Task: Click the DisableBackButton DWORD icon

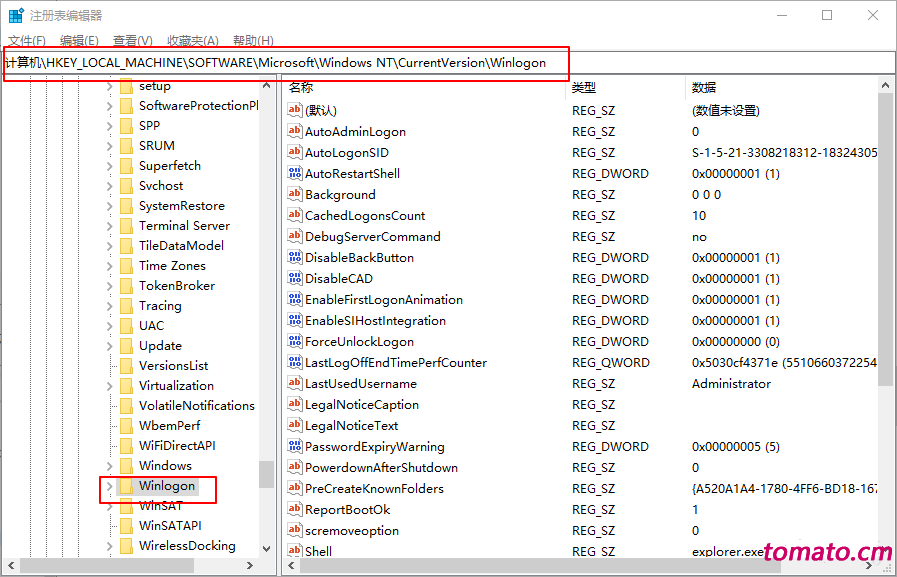Action: [295, 257]
